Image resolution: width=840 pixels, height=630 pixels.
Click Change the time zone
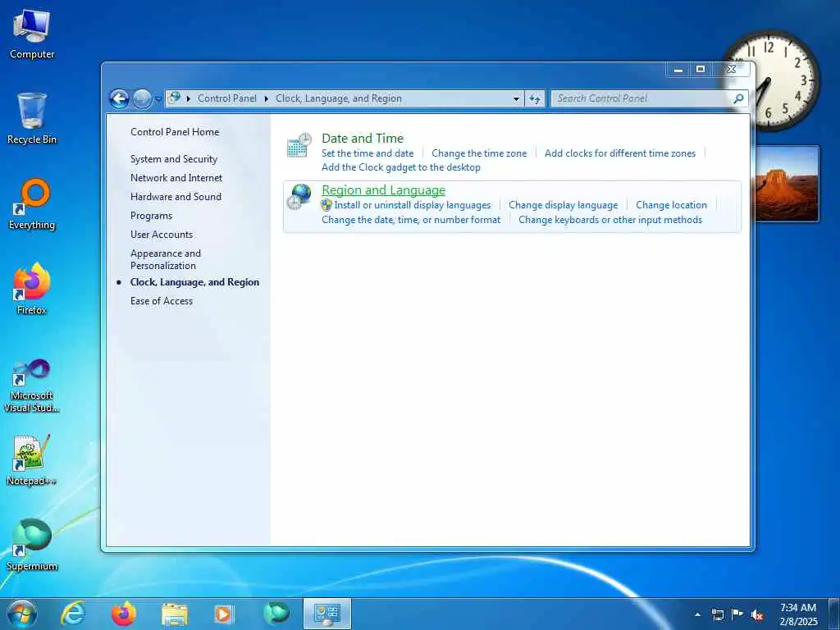pyautogui.click(x=479, y=153)
